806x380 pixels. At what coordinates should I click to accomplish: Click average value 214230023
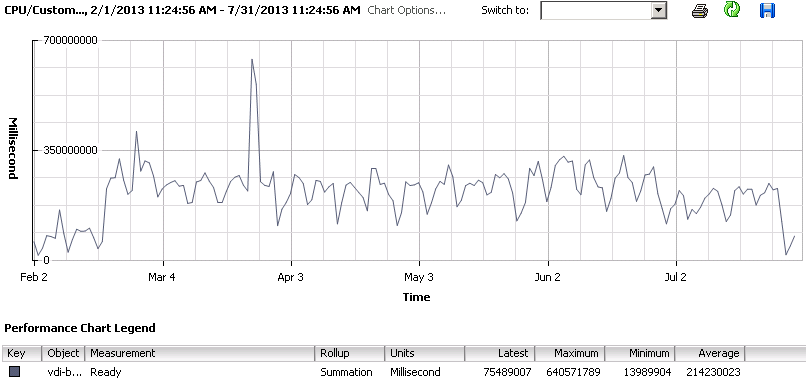(713, 372)
